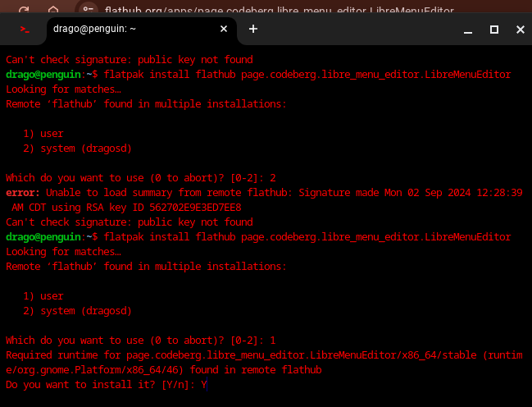Click the last '2) system (dragosd)' option line

pyautogui.click(x=77, y=311)
